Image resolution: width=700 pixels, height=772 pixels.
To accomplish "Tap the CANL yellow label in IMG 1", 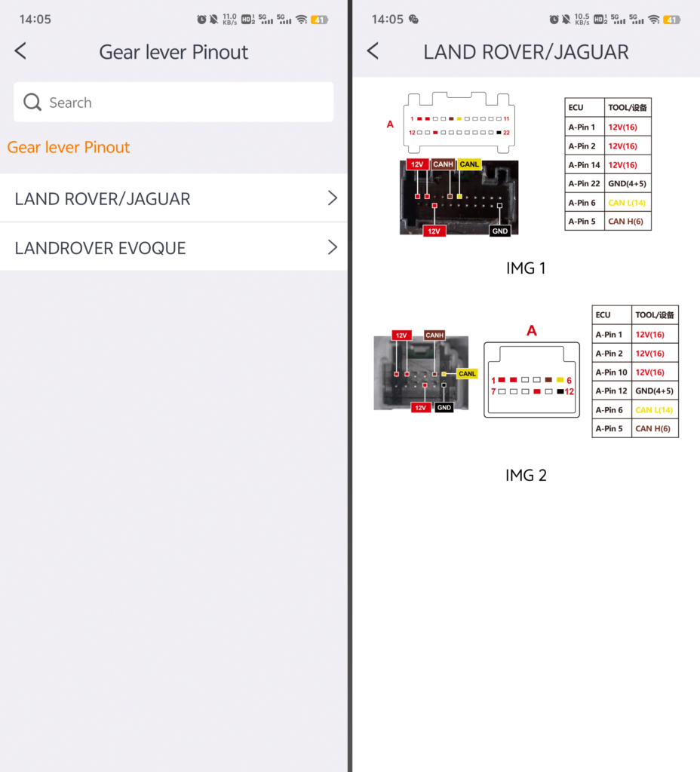I will pyautogui.click(x=469, y=164).
